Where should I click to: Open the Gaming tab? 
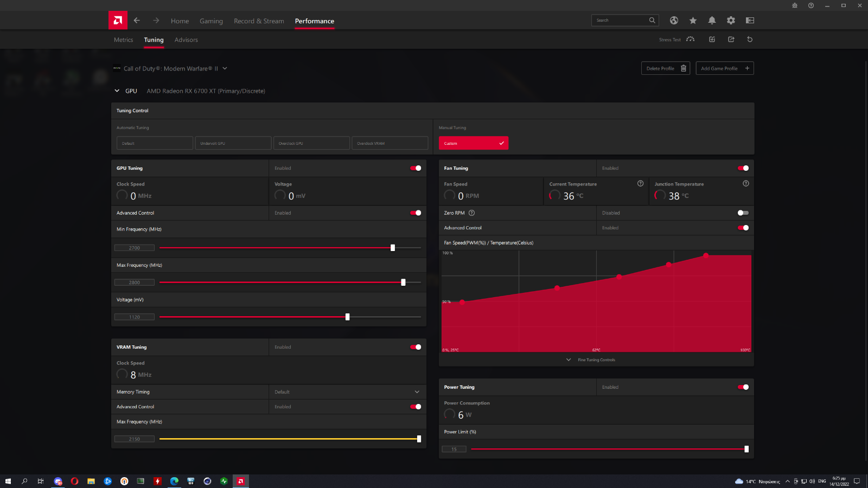[211, 21]
